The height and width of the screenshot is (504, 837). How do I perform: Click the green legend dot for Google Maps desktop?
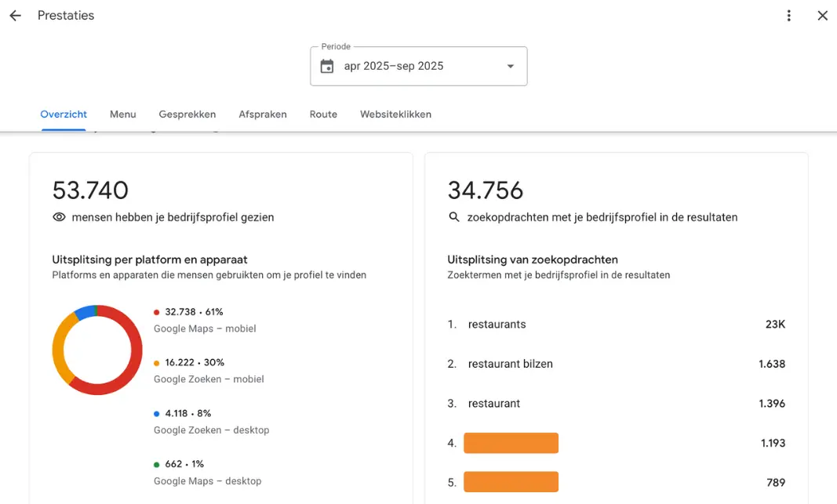[x=155, y=464]
